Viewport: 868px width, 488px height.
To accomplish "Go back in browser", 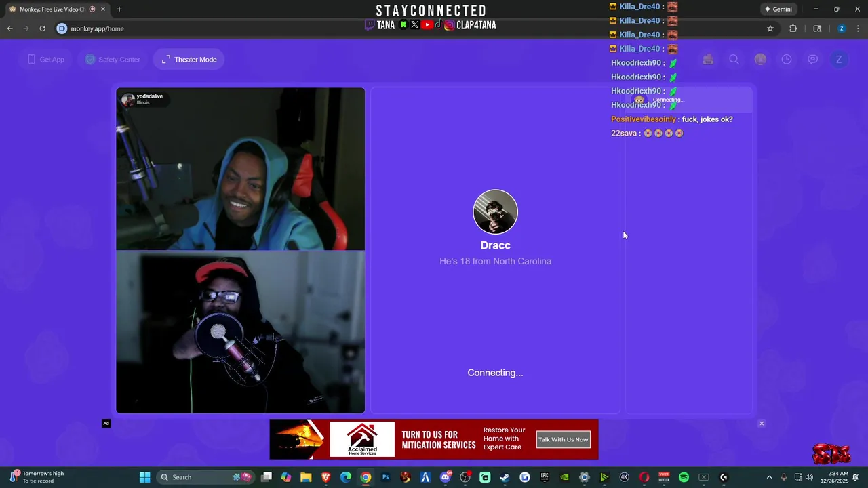I will pos(9,28).
